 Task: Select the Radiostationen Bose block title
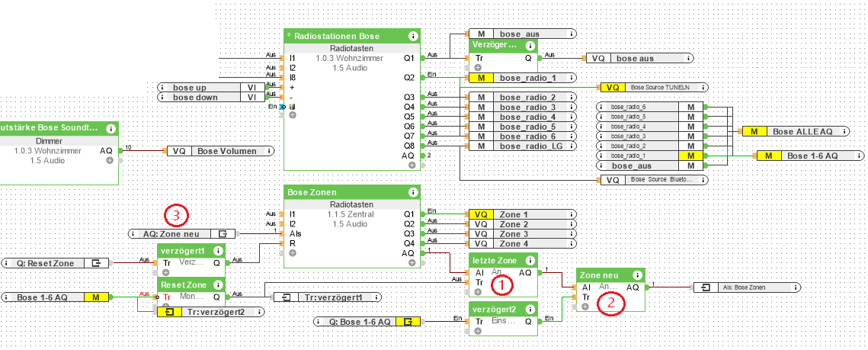tap(337, 36)
